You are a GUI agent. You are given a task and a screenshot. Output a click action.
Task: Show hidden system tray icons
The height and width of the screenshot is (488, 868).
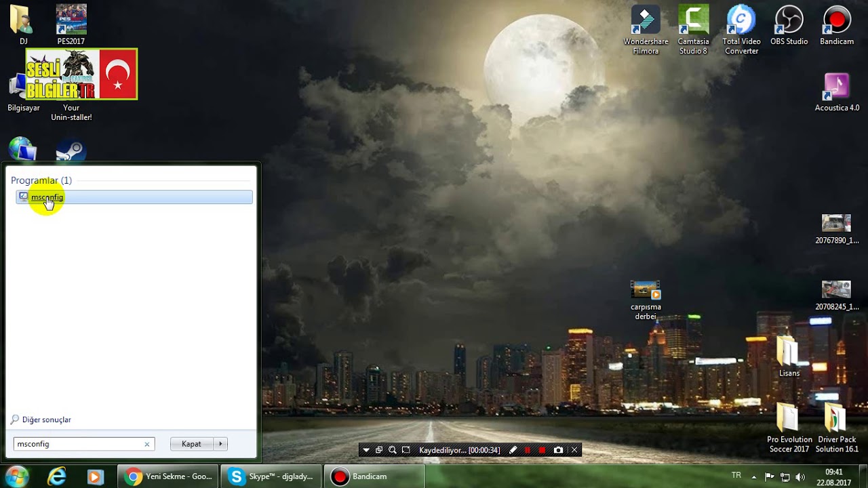point(754,476)
